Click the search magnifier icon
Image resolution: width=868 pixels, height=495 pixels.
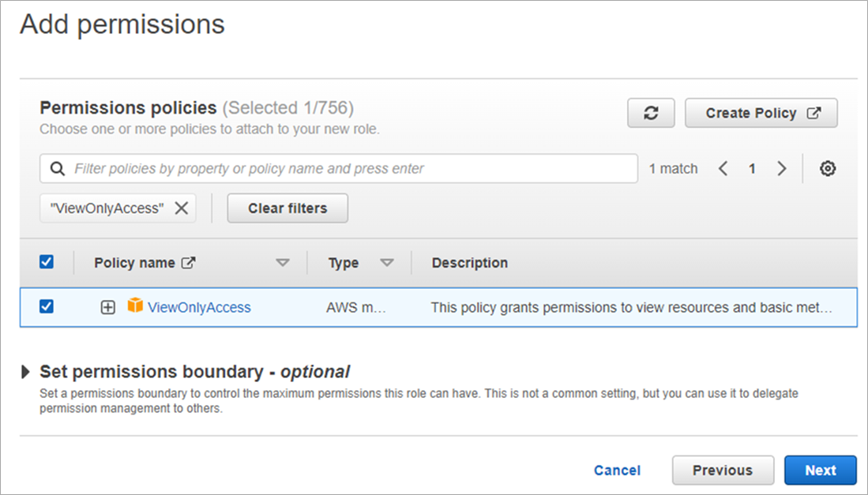pos(57,169)
